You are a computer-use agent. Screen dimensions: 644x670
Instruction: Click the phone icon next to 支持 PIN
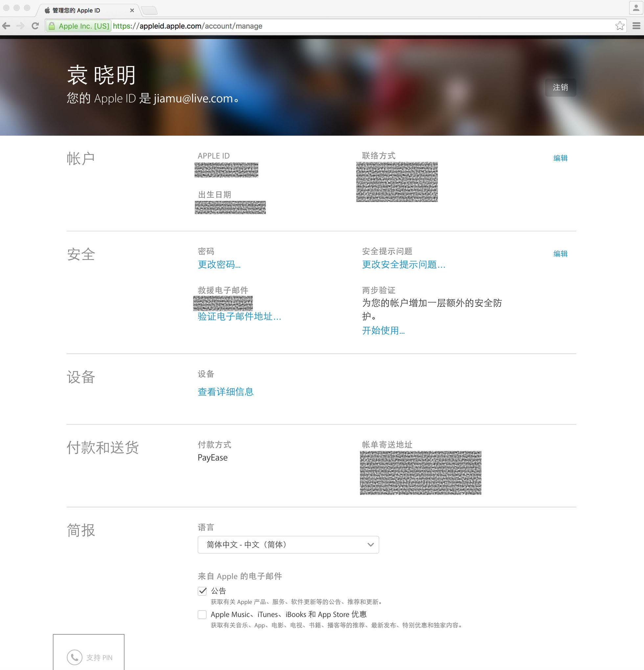point(75,657)
